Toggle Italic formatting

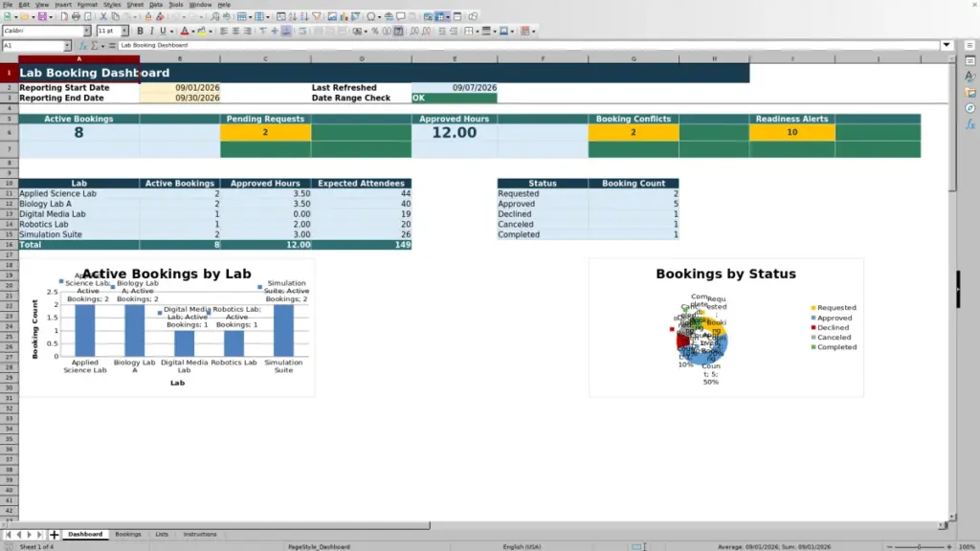(x=151, y=31)
